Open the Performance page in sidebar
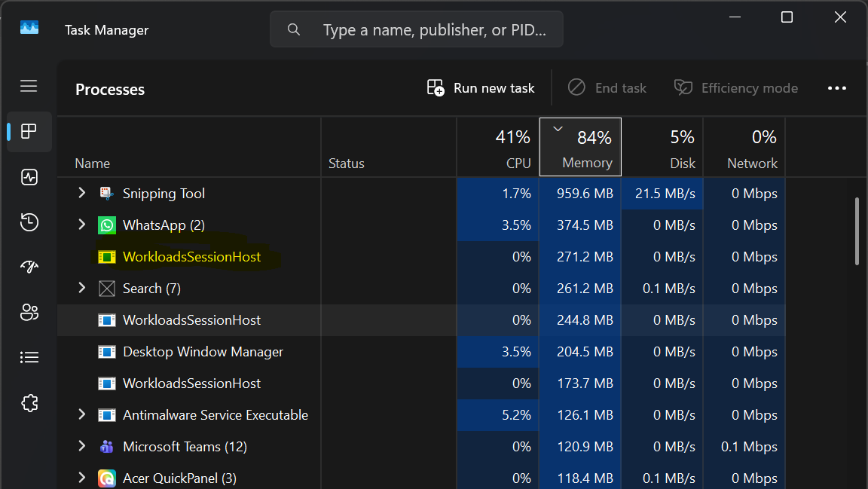Screen dimensions: 868x489 pos(29,177)
